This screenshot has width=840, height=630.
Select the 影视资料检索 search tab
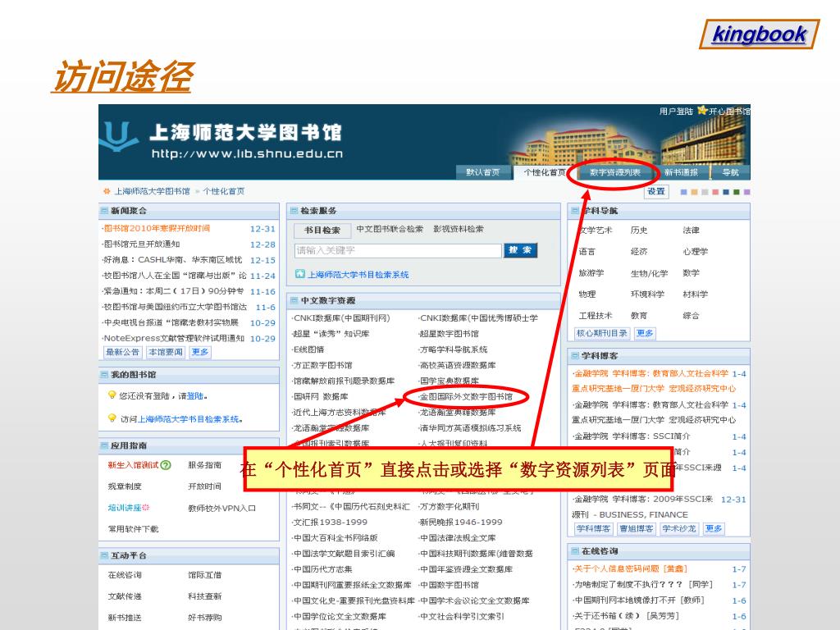click(459, 229)
